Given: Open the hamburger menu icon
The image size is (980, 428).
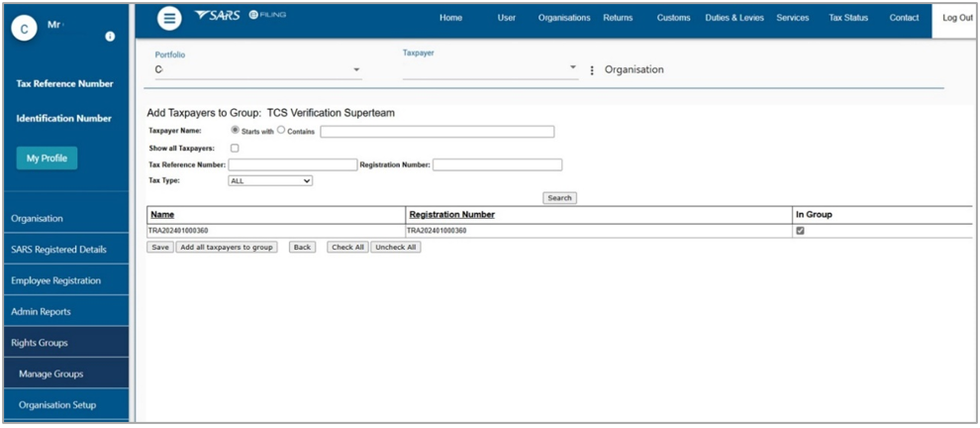Looking at the screenshot, I should [x=168, y=19].
